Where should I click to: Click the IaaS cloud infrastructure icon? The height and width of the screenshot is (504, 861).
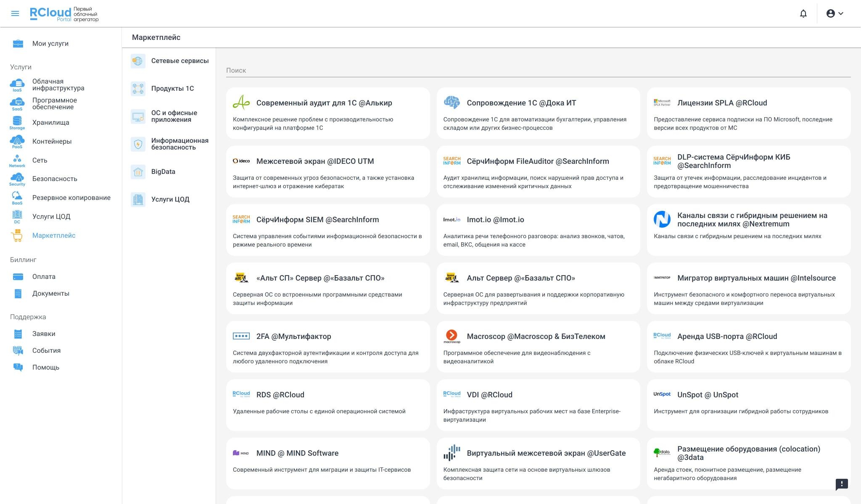[17, 85]
